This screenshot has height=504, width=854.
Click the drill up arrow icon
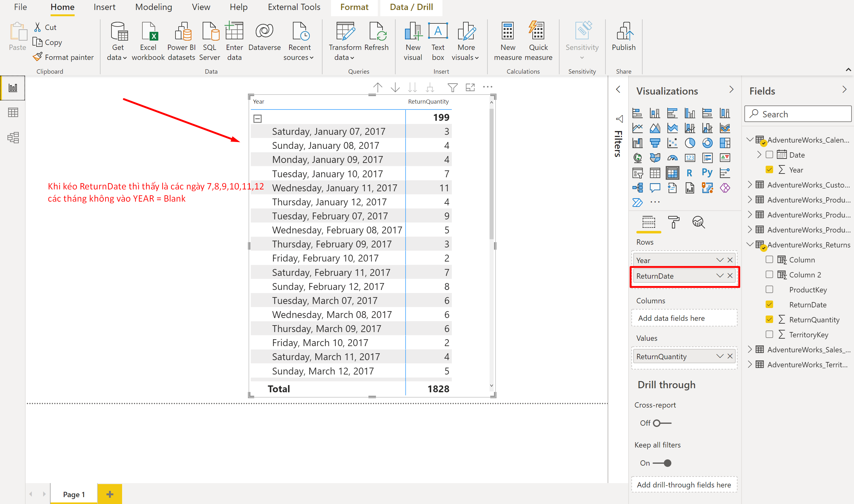[x=378, y=87]
